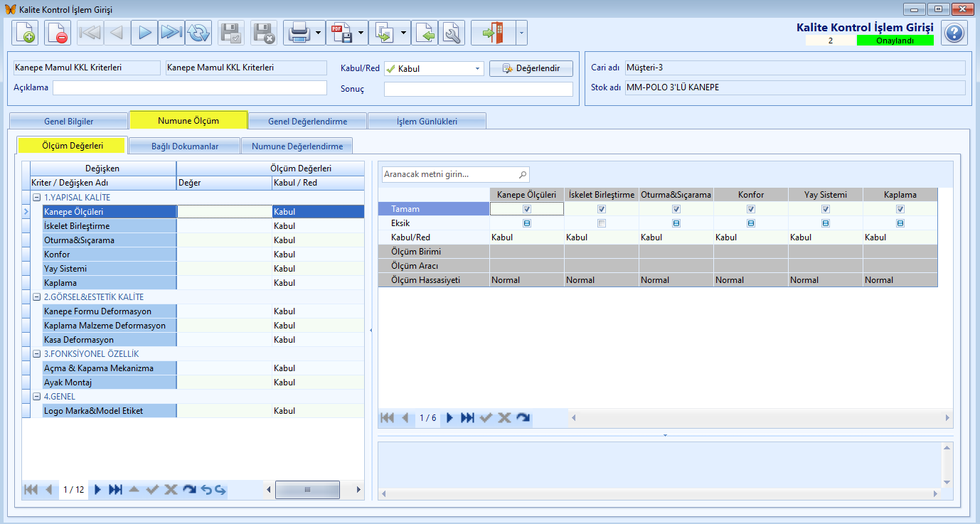Click the import document icon with left arrow
Screen dimensions: 980x524
[x=425, y=33]
